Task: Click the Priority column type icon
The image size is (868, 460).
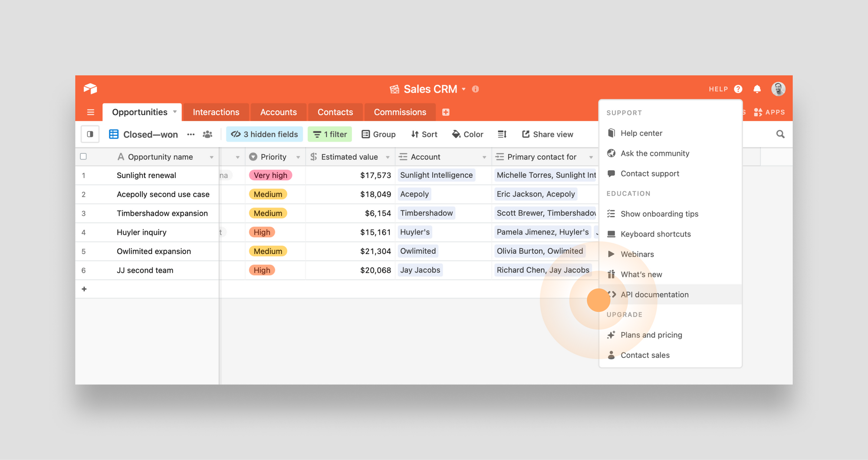Action: 253,157
